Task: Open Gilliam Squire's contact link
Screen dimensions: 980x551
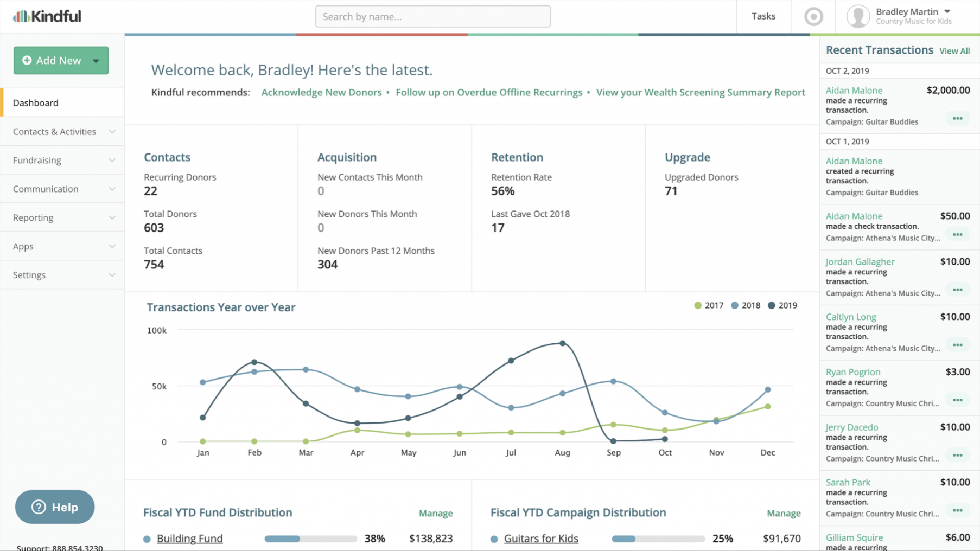Action: point(854,537)
